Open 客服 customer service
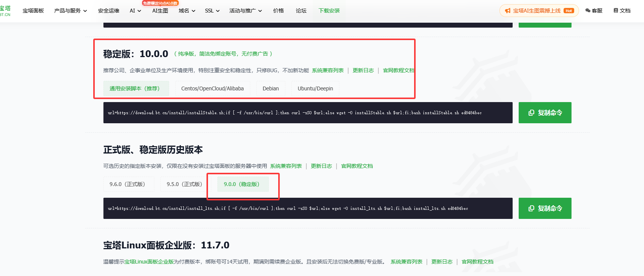 tap(594, 11)
